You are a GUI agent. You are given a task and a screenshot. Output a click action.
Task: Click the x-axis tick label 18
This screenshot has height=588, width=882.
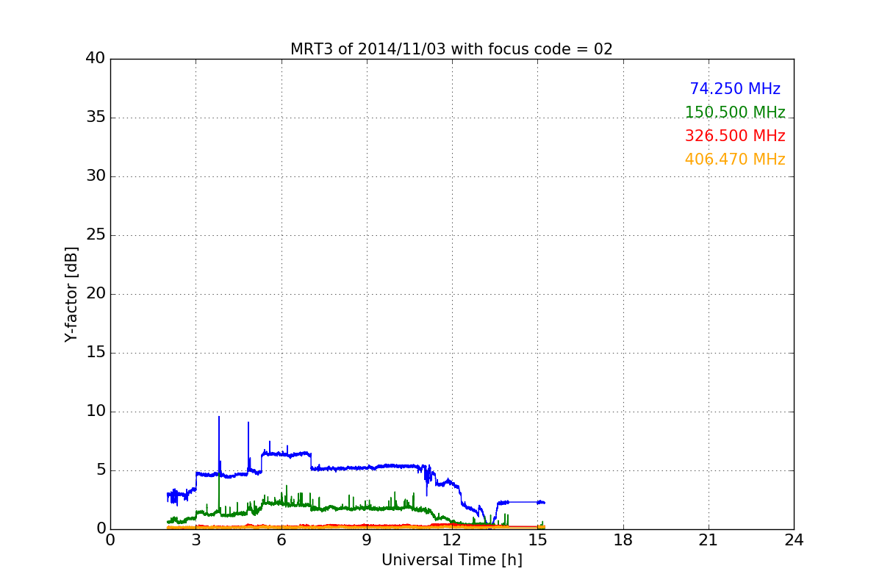623,540
